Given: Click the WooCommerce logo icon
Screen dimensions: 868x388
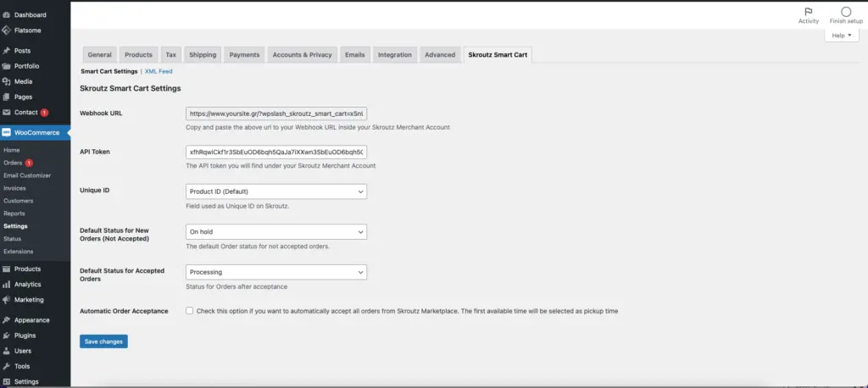Looking at the screenshot, I should pyautogui.click(x=6, y=133).
